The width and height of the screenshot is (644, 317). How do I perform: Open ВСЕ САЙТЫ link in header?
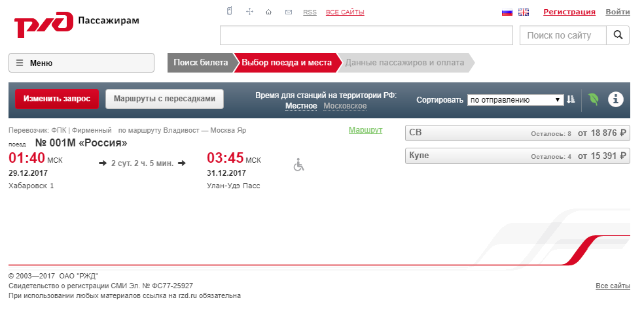[345, 12]
